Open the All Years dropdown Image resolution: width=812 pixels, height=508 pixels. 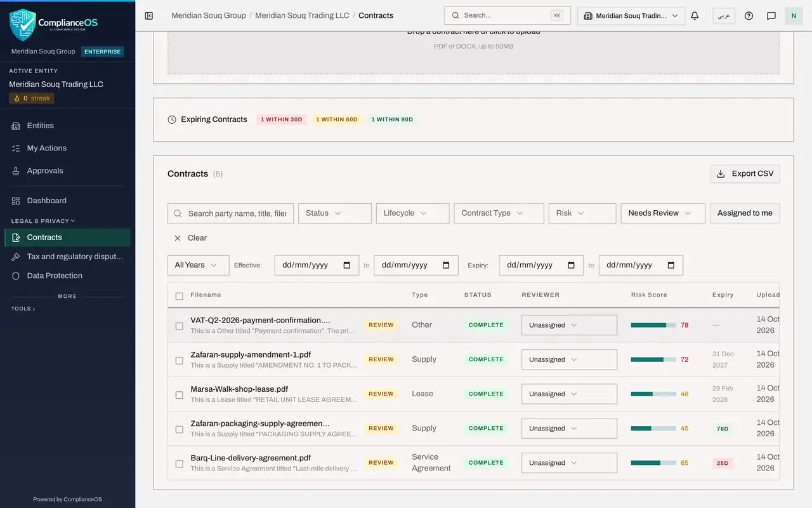click(198, 265)
